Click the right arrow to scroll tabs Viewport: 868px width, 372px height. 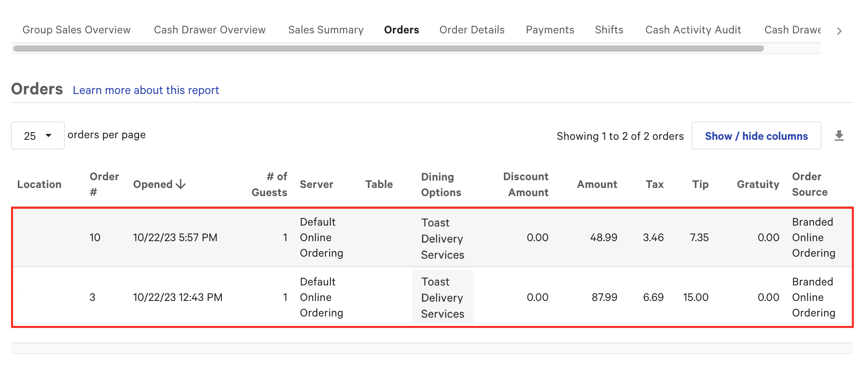(x=839, y=30)
